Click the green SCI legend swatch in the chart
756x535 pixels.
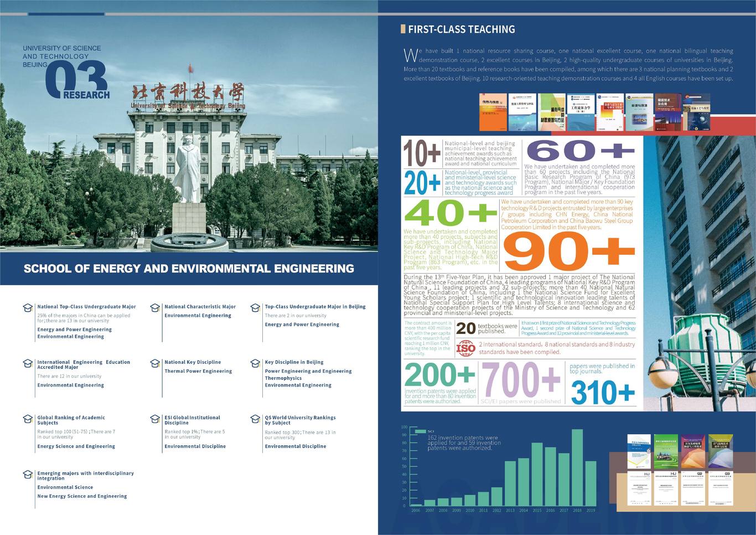[421, 431]
